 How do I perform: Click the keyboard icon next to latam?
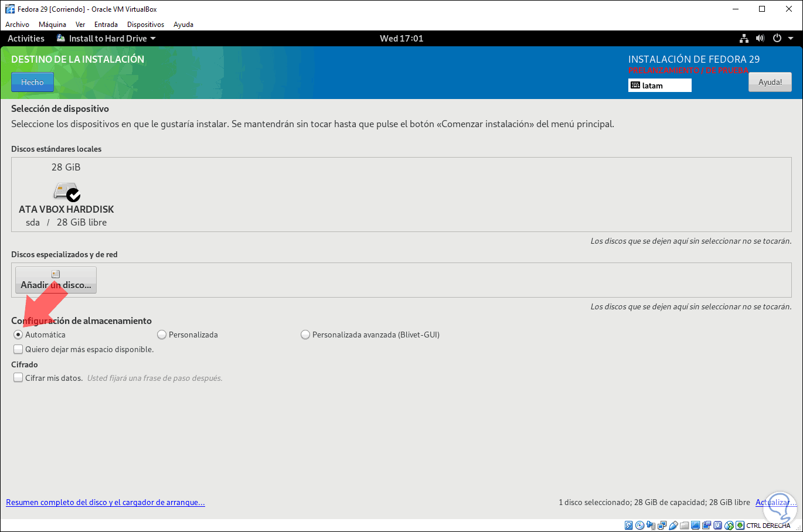click(x=635, y=86)
